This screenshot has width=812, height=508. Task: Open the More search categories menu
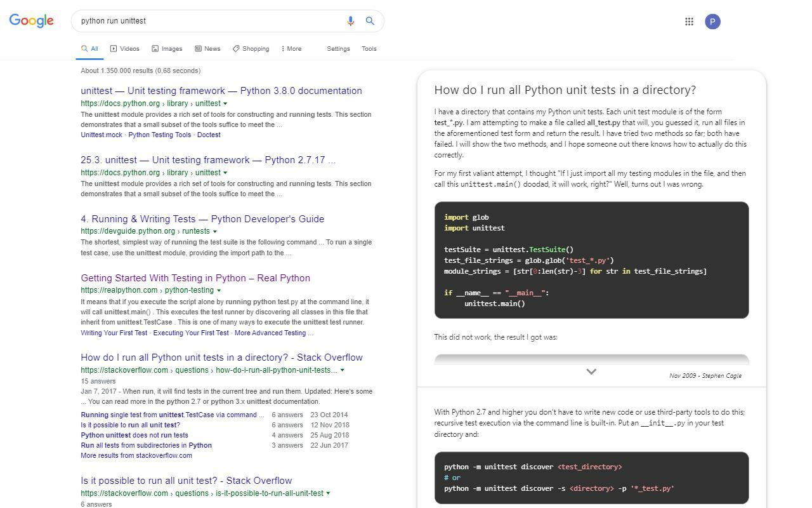click(x=291, y=49)
